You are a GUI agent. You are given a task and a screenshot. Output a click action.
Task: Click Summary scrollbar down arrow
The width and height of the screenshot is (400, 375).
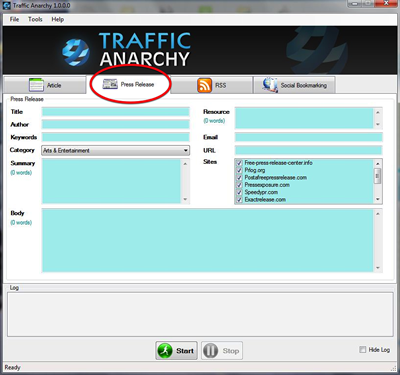(185, 199)
